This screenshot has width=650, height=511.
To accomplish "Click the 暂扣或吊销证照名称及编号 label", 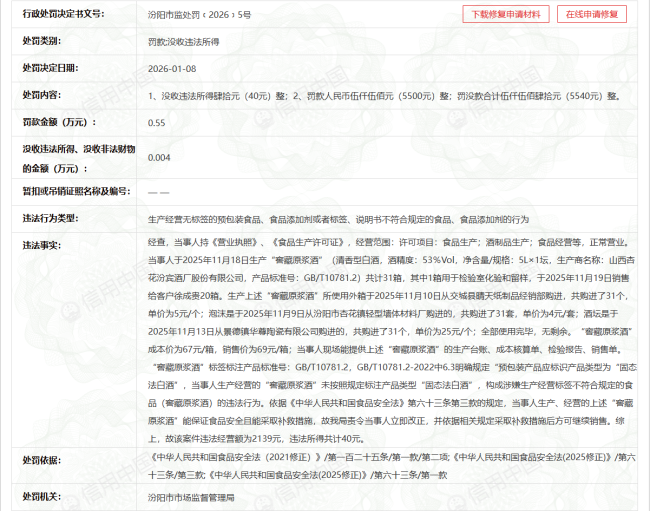I will coord(76,191).
